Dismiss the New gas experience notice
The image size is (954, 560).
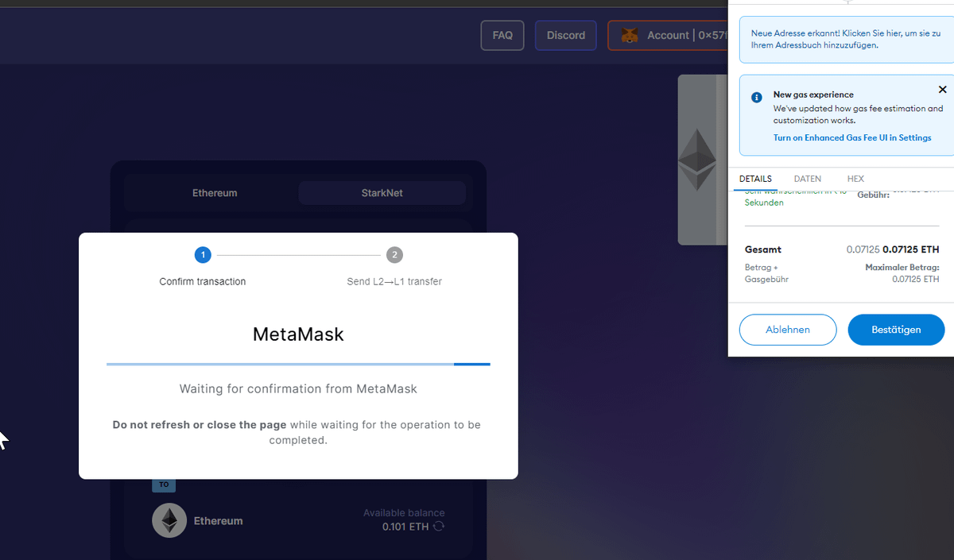[942, 90]
